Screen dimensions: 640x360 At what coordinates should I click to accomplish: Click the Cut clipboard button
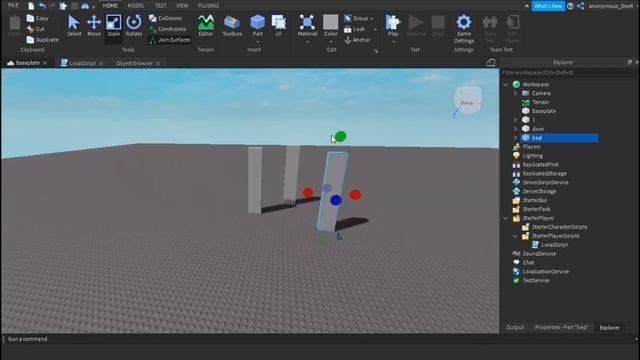point(36,29)
